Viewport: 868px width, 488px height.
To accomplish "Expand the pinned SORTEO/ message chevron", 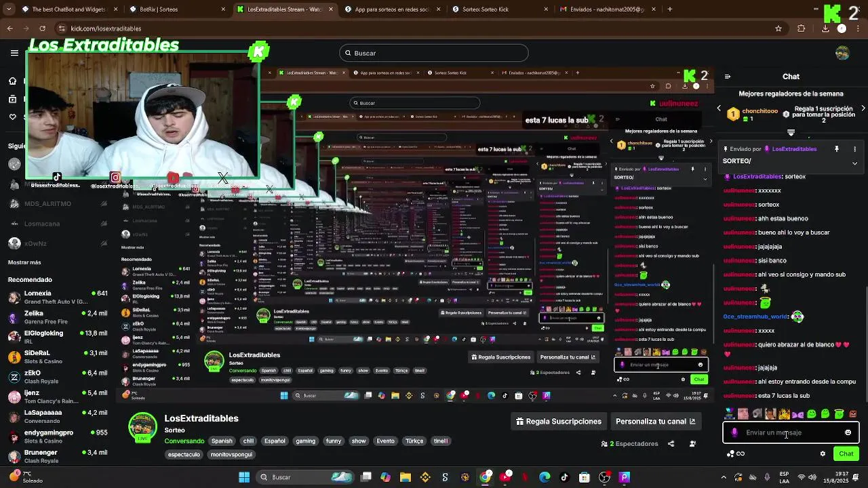I will click(x=854, y=163).
